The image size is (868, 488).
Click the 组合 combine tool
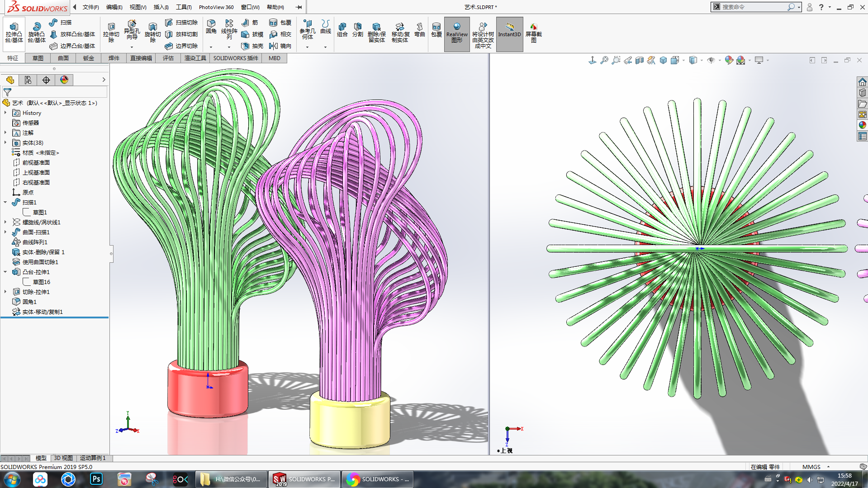pyautogui.click(x=342, y=30)
